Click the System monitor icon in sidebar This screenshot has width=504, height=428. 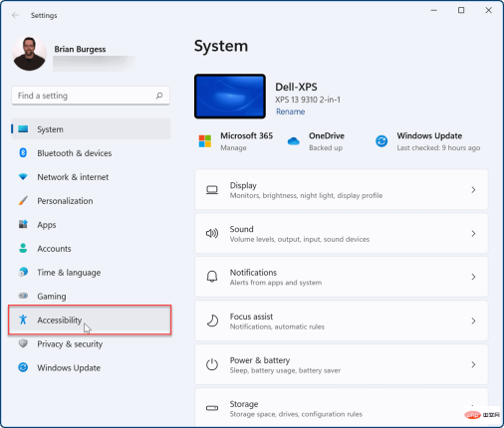coord(23,129)
